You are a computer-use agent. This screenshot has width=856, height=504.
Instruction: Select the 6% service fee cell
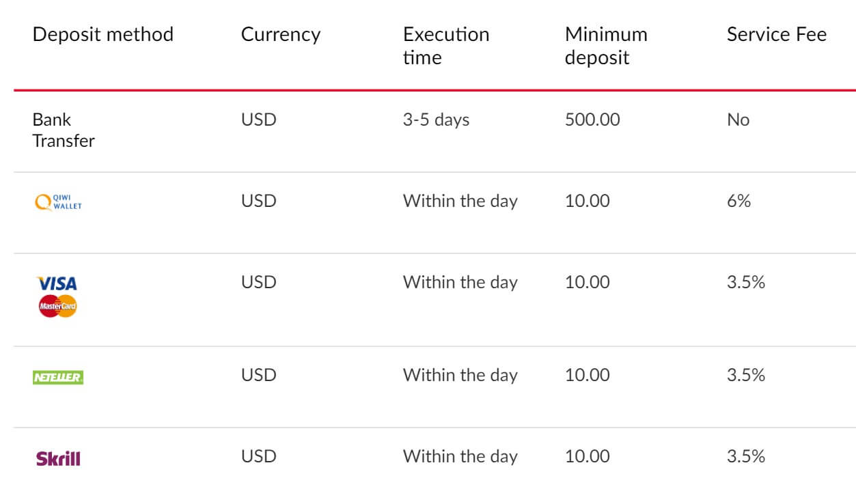[738, 201]
